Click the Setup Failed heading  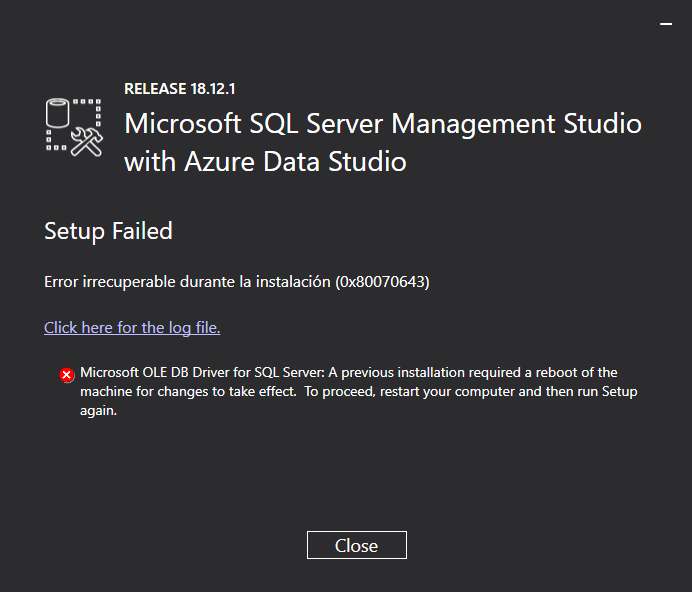[x=108, y=231]
